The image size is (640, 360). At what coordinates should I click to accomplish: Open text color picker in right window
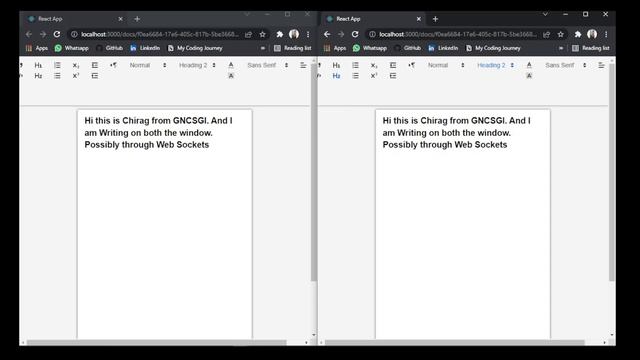pyautogui.click(x=529, y=65)
